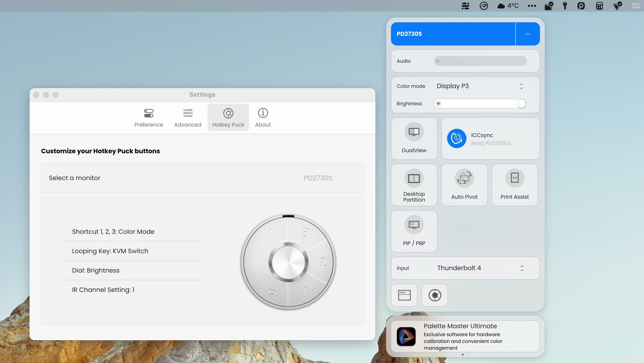Screen dimensions: 644x363
Task: Click the circular swirl menu bar icon
Action: coord(484,6)
